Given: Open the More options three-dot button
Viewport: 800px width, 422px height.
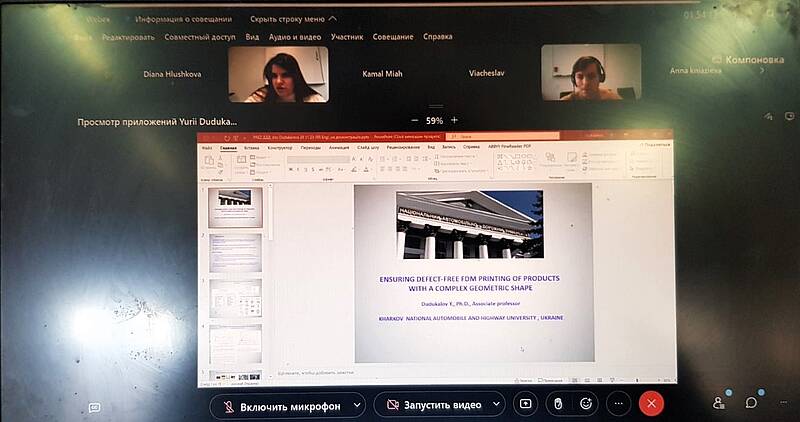Looking at the screenshot, I should 618,404.
